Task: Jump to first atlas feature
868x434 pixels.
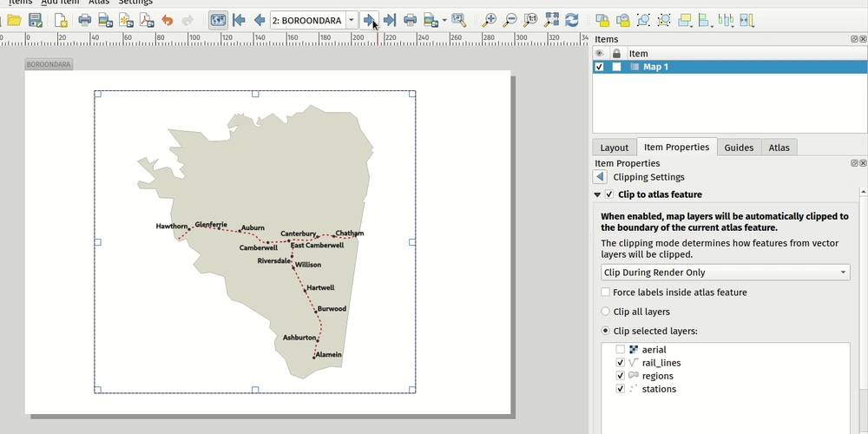Action: point(240,21)
